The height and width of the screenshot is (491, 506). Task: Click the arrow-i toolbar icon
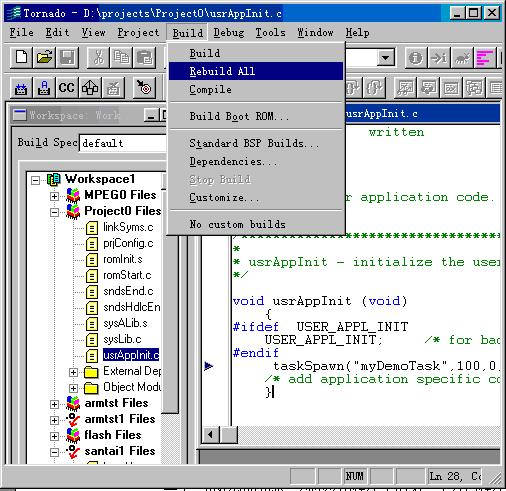click(x=439, y=58)
